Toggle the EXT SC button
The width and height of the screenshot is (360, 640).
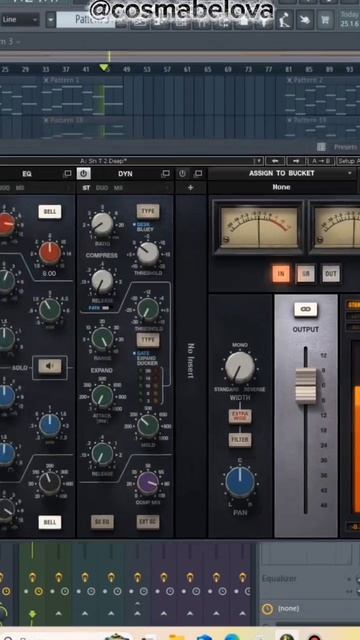[148, 522]
